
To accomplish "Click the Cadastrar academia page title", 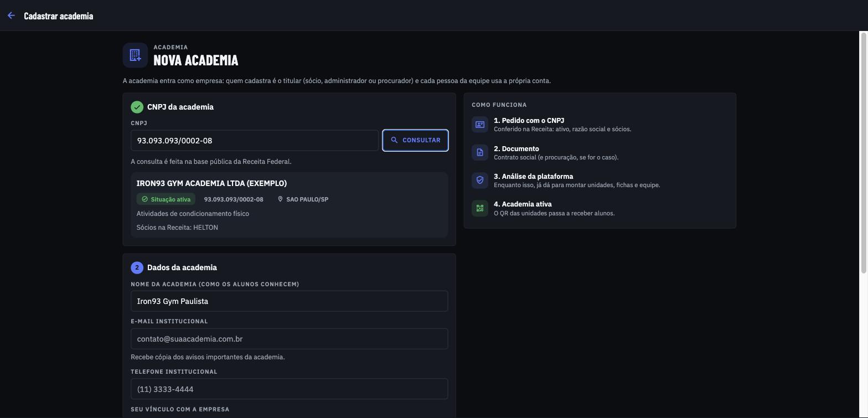I will tap(59, 16).
